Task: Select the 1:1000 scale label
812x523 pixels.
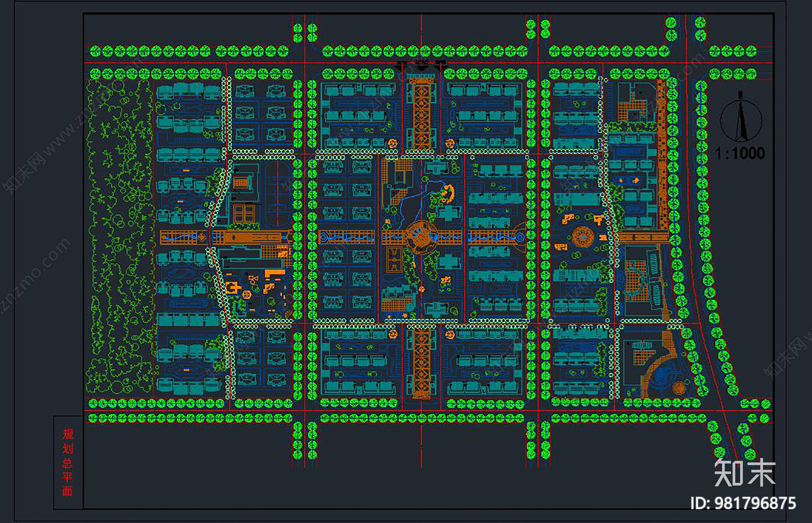Action: [x=740, y=153]
